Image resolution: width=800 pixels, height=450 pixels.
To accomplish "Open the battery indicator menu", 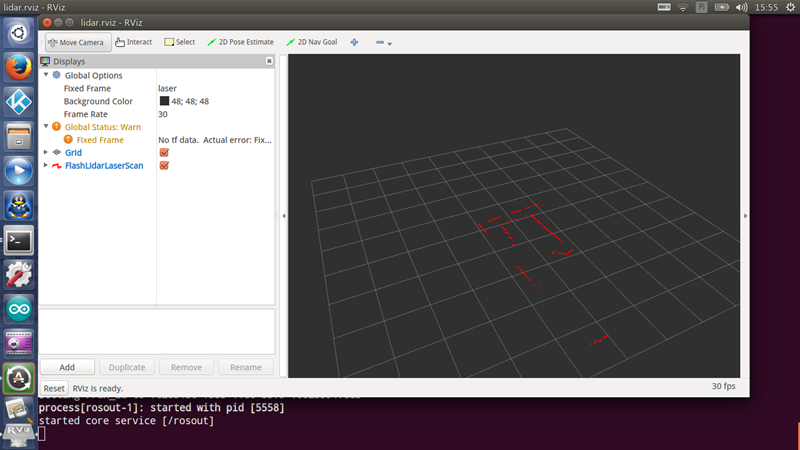I will [721, 7].
